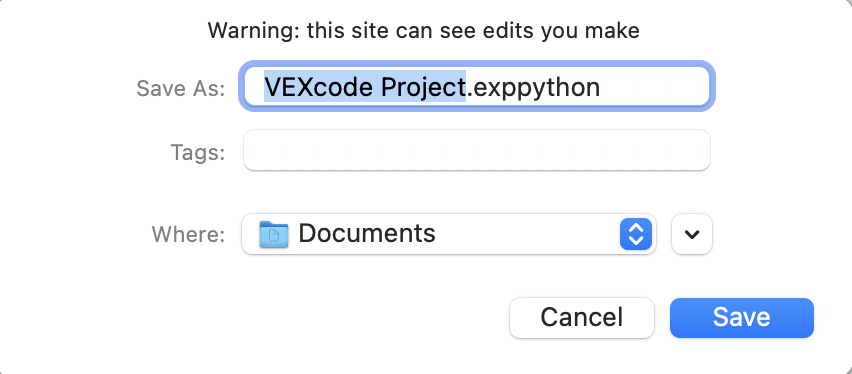The height and width of the screenshot is (374, 852).
Task: Click the site edits warning text
Action: point(423,30)
